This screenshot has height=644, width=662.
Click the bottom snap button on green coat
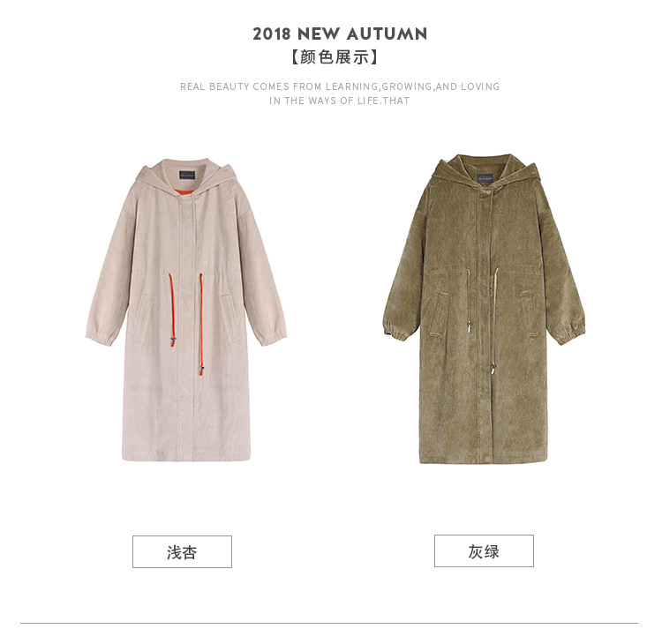(485, 459)
